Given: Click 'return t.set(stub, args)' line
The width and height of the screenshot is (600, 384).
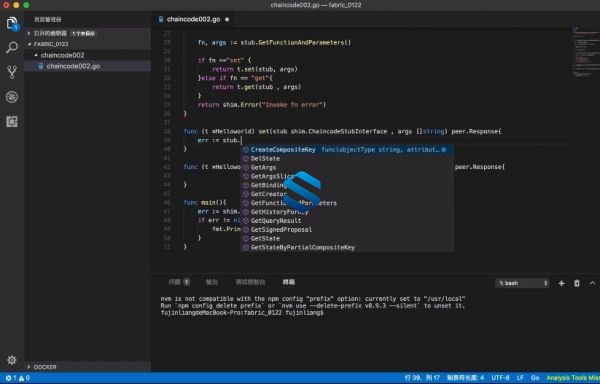Looking at the screenshot, I should pos(254,69).
